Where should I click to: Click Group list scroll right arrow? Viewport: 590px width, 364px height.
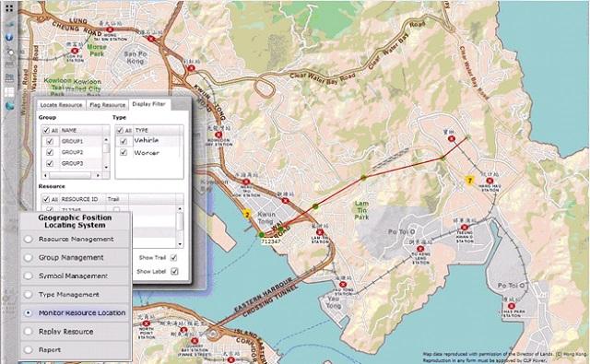pyautogui.click(x=98, y=175)
